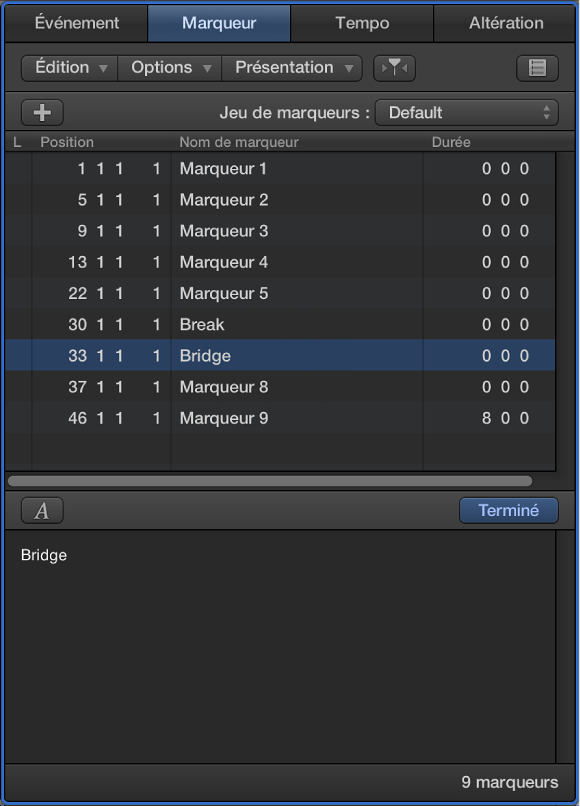The image size is (580, 806).
Task: Click the filter/catch icon next to Présentation
Action: tap(394, 67)
